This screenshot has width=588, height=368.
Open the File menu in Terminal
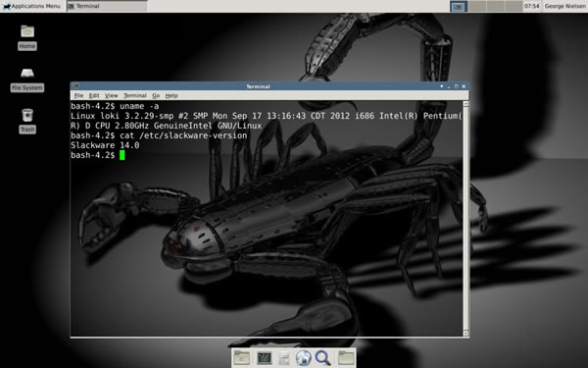(x=78, y=96)
